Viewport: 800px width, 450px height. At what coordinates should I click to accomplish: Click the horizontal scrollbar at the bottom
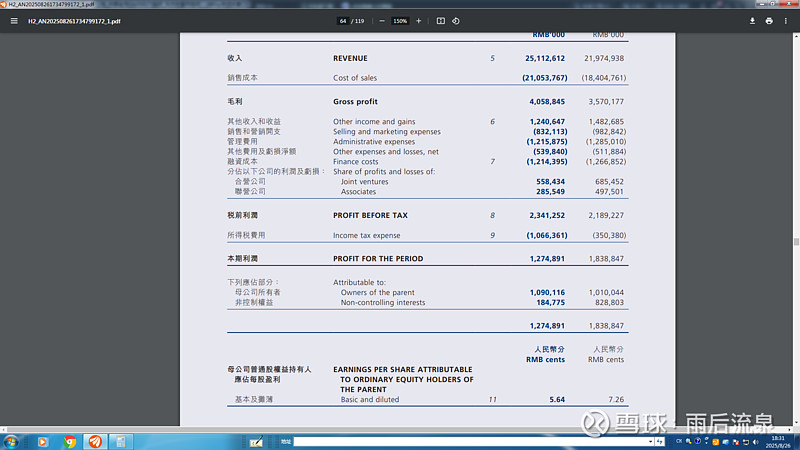[x=400, y=428]
